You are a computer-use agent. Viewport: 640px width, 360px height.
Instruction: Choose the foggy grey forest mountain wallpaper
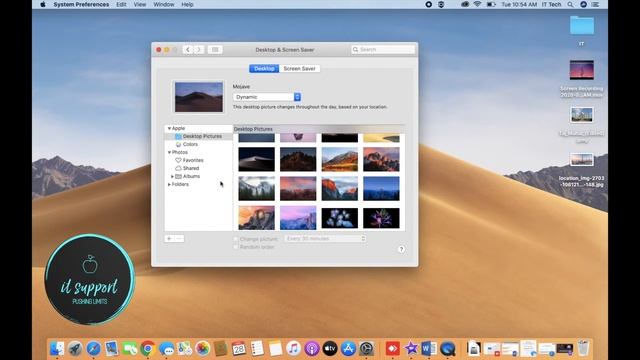point(257,189)
